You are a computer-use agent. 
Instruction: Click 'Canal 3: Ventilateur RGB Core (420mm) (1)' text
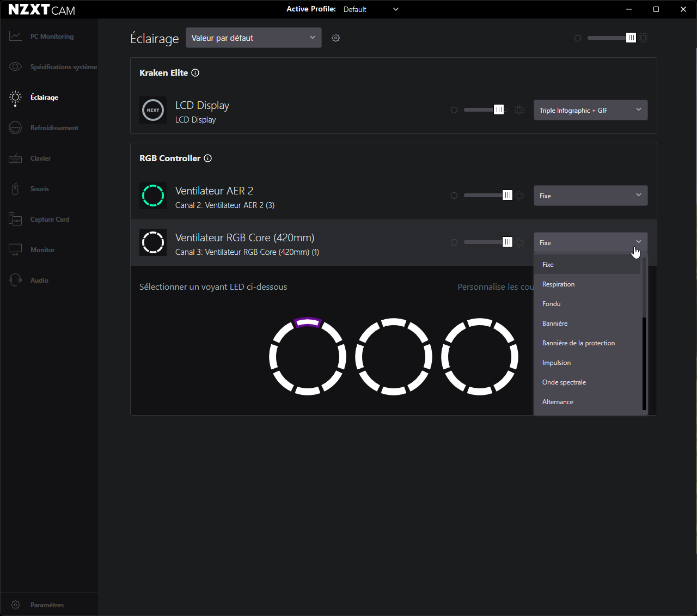click(x=247, y=252)
